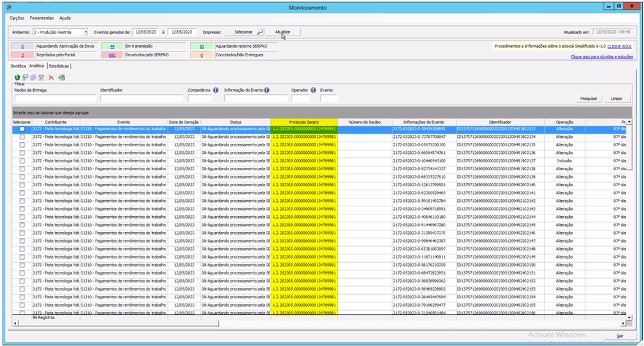Click cell 2172-052023-0-10440543100
644x346 pixels.
(x=424, y=161)
